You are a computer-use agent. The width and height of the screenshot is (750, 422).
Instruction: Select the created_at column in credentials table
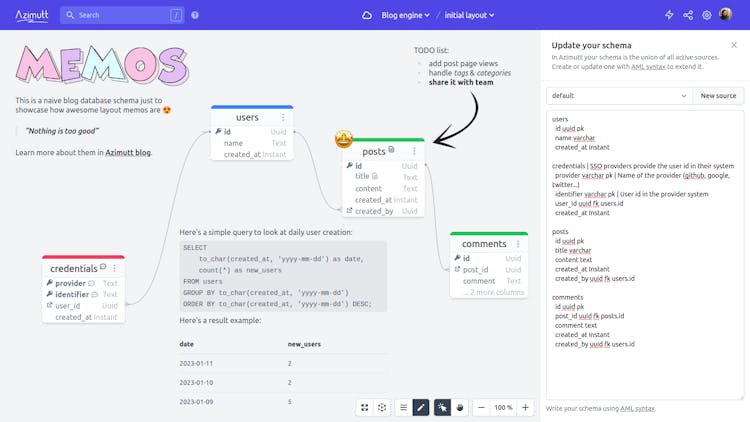click(x=83, y=317)
